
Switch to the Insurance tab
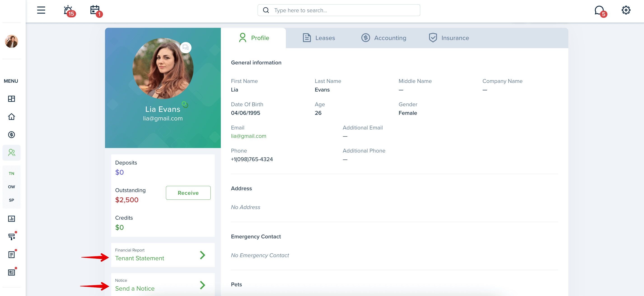point(449,38)
